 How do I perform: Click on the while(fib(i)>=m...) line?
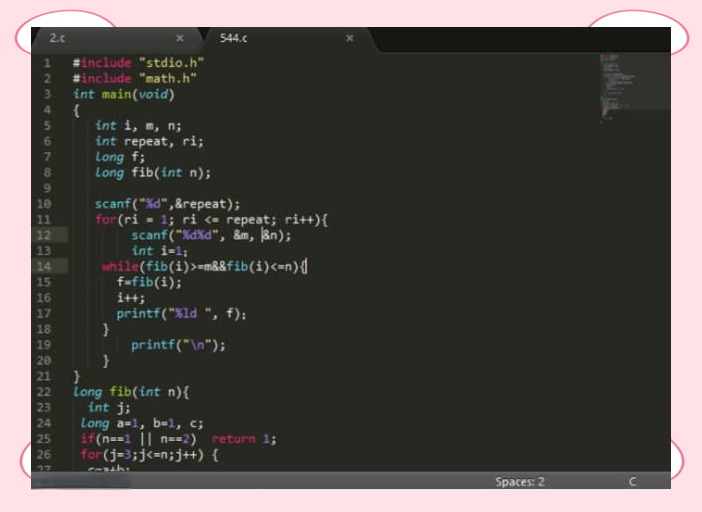tap(205, 267)
